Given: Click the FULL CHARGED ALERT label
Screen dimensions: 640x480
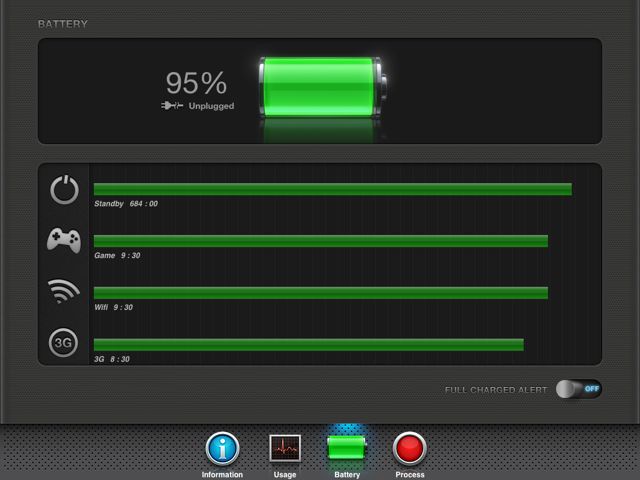Looking at the screenshot, I should click(496, 390).
